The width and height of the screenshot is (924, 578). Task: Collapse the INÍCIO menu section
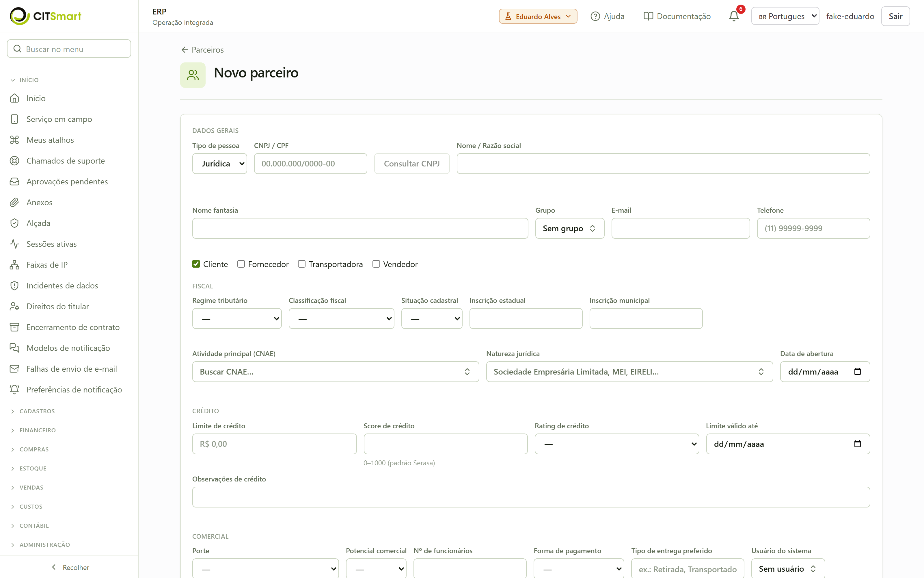pyautogui.click(x=29, y=80)
